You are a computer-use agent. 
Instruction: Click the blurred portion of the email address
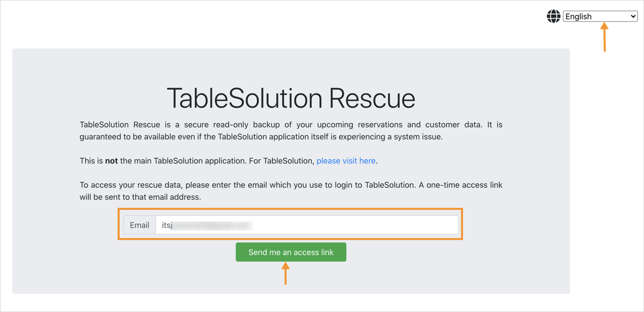click(213, 225)
